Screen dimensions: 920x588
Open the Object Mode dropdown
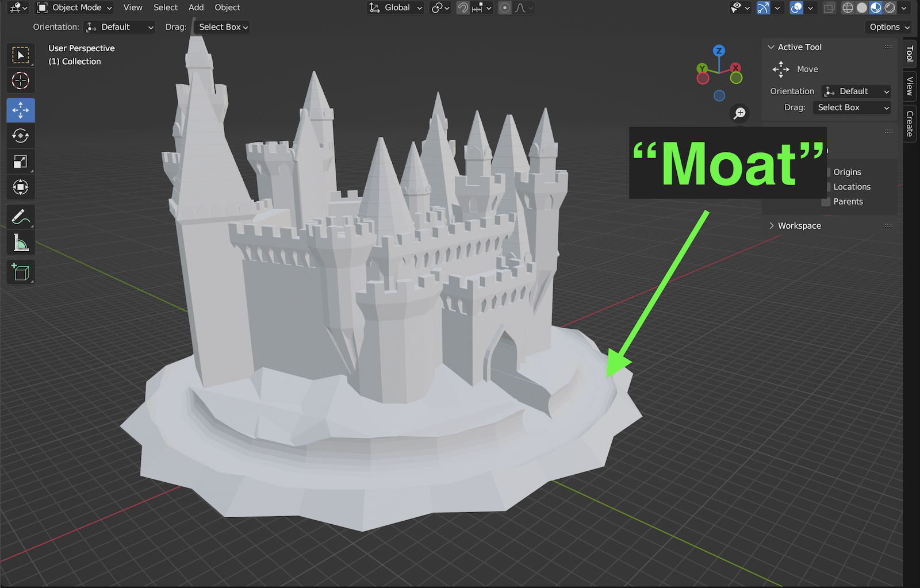click(75, 7)
